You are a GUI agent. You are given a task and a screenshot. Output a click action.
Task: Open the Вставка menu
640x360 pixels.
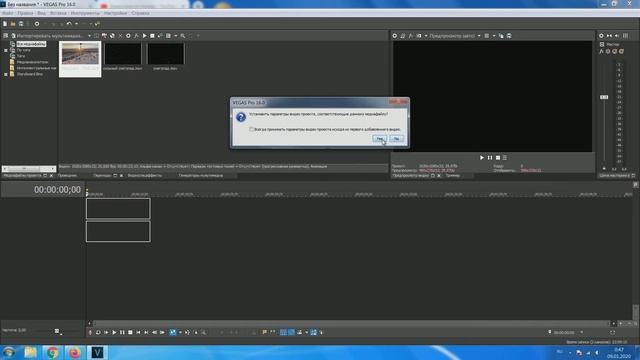58,13
